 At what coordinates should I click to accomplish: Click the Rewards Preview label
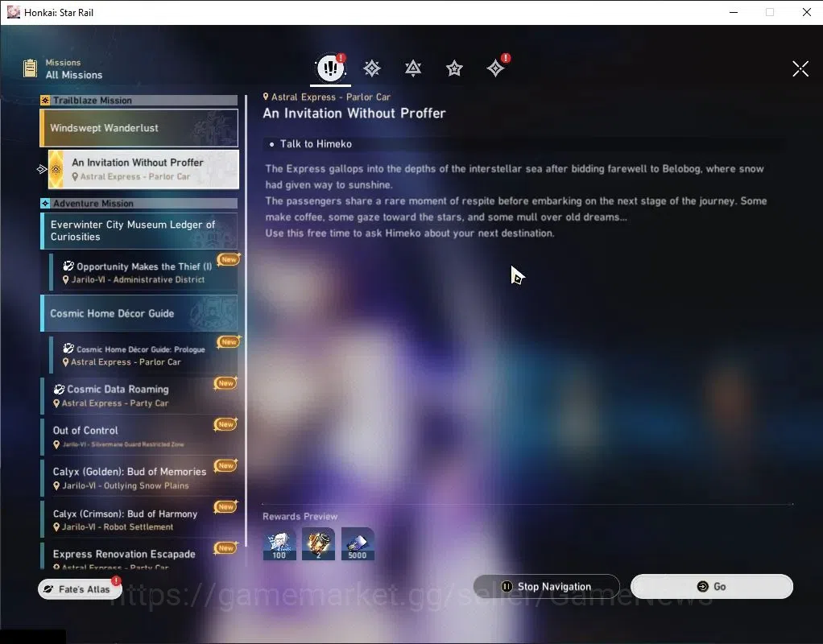300,517
